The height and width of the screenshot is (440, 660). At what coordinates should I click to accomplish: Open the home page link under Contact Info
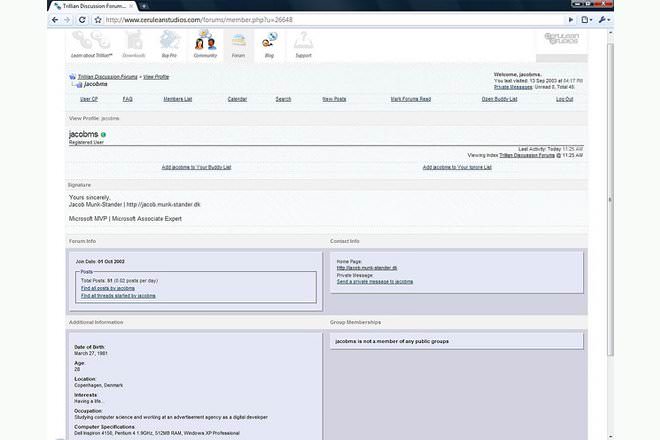point(367,268)
